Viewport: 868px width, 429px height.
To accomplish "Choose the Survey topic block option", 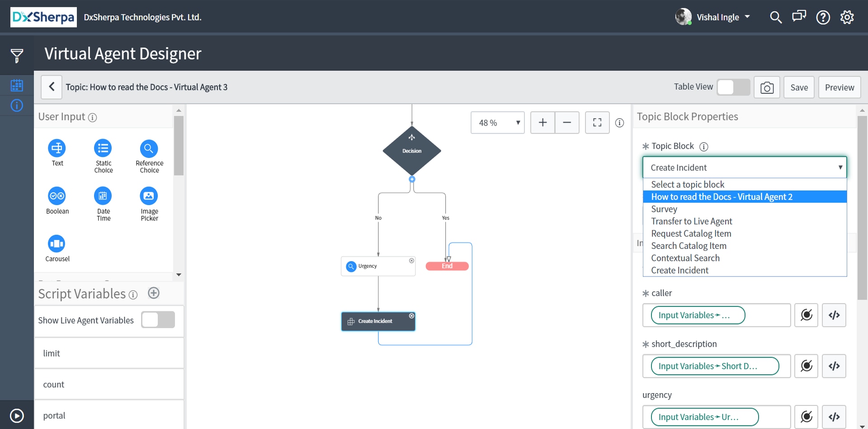I will [745, 209].
